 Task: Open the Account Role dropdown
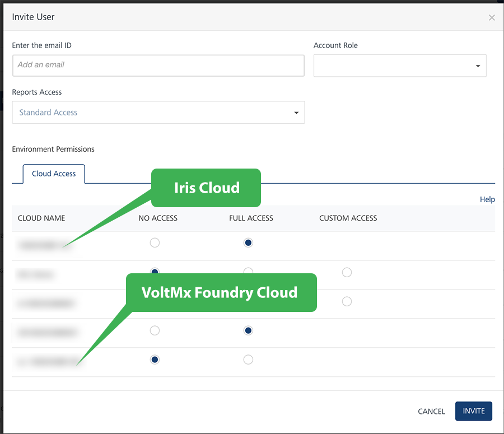point(400,66)
